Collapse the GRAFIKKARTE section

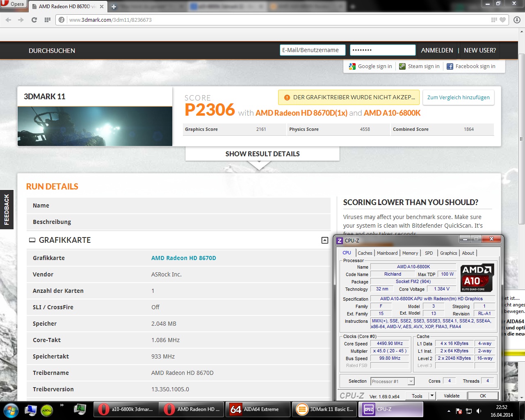point(325,240)
